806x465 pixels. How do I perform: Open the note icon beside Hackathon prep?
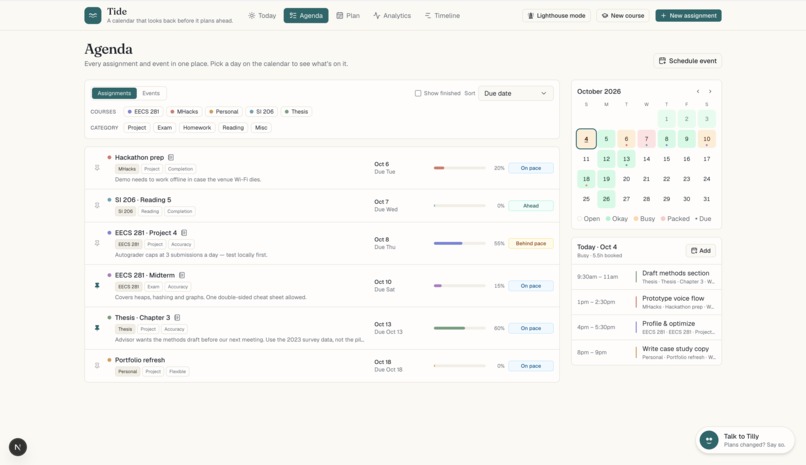click(171, 157)
